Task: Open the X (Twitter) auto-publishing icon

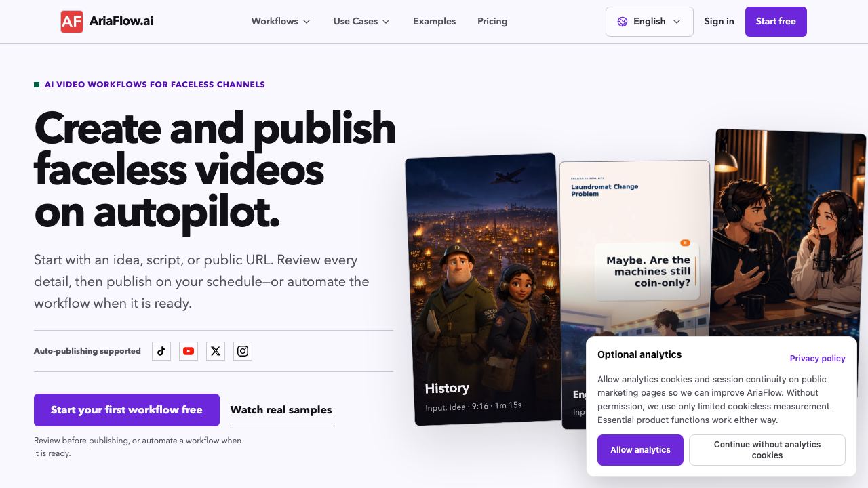Action: point(216,351)
